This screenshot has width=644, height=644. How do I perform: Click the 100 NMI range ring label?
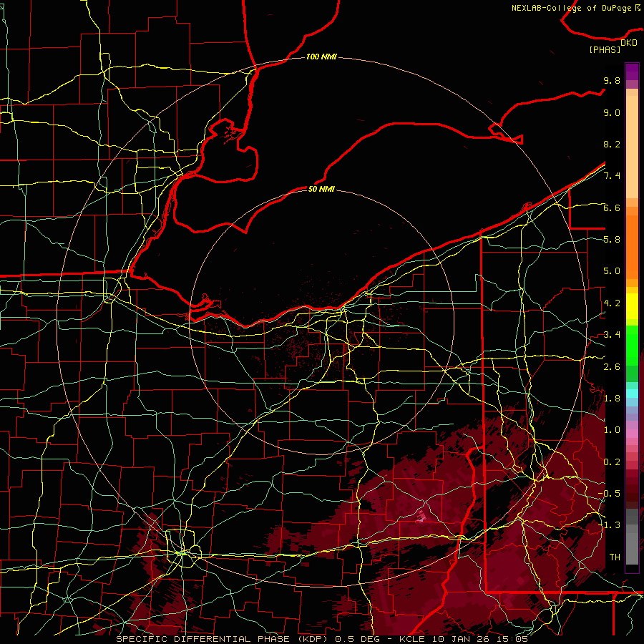(x=321, y=57)
